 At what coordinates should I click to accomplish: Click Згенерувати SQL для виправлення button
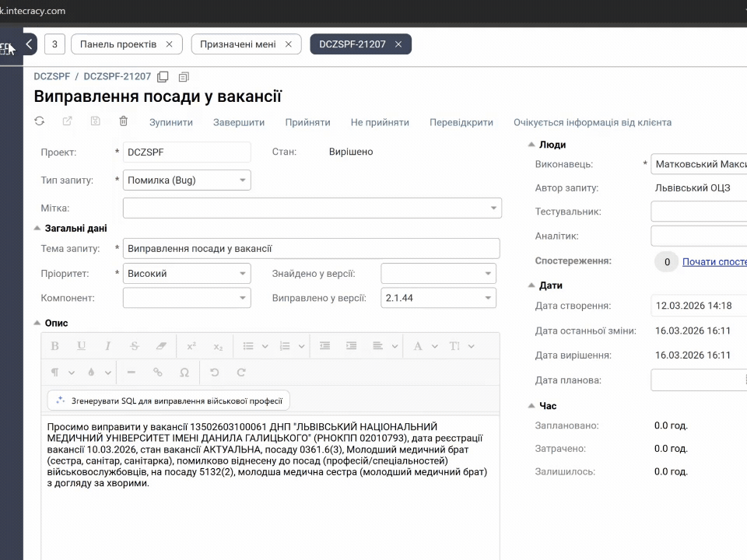click(169, 401)
